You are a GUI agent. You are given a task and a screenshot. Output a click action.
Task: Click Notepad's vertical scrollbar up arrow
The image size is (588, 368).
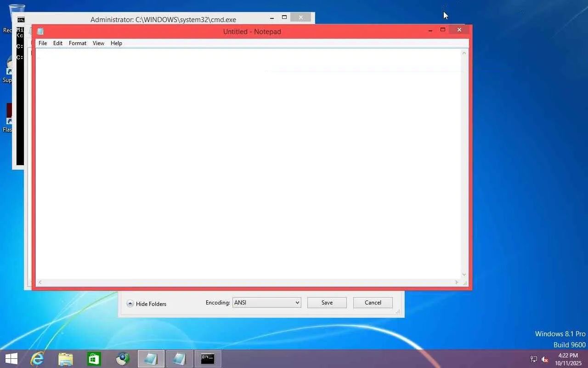[x=464, y=53]
